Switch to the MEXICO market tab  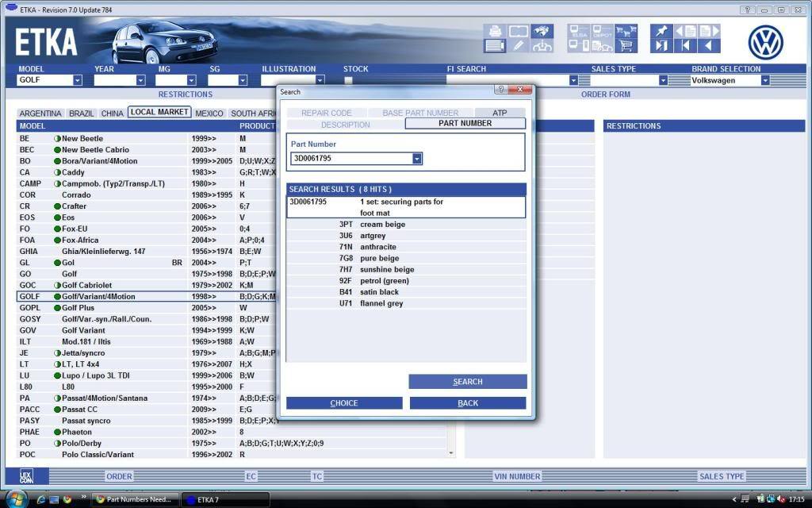pyautogui.click(x=209, y=113)
